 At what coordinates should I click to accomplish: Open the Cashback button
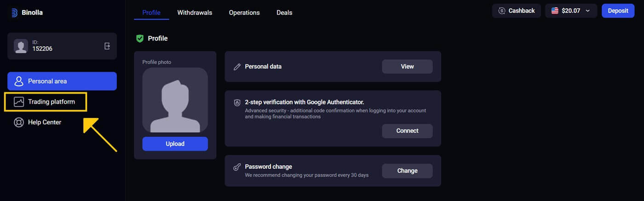point(516,11)
